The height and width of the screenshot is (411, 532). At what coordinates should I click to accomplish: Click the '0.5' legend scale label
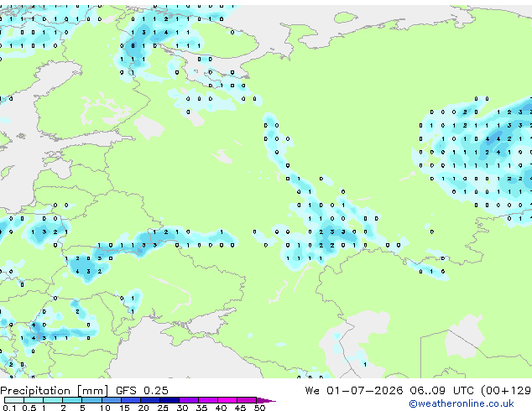coord(29,408)
